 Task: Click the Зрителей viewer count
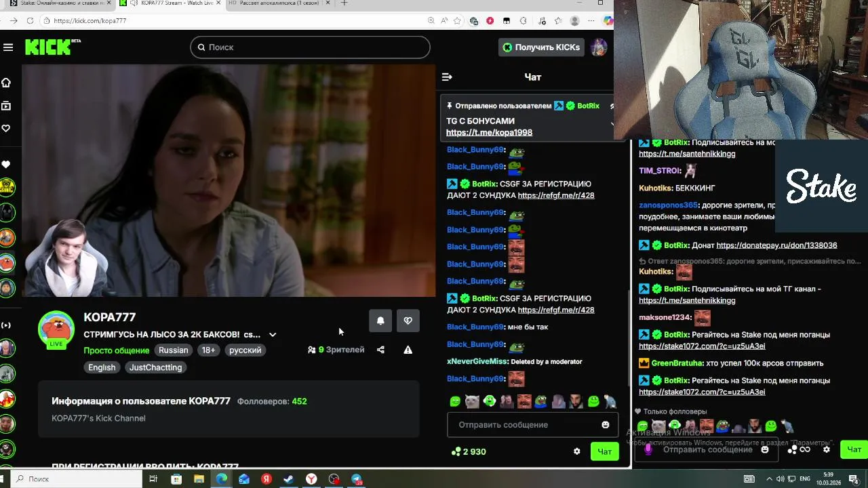[x=336, y=350]
